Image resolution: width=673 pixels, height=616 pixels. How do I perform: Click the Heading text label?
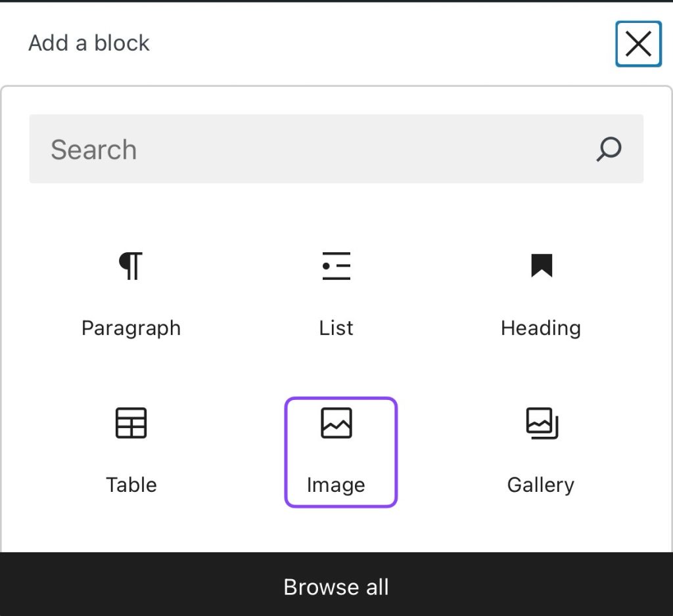point(541,328)
